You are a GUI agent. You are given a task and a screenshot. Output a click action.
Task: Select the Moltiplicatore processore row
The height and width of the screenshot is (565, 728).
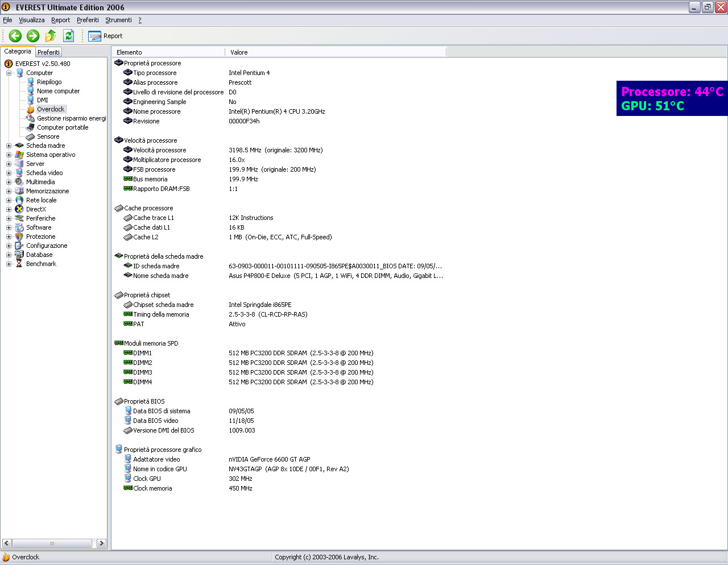(279, 160)
